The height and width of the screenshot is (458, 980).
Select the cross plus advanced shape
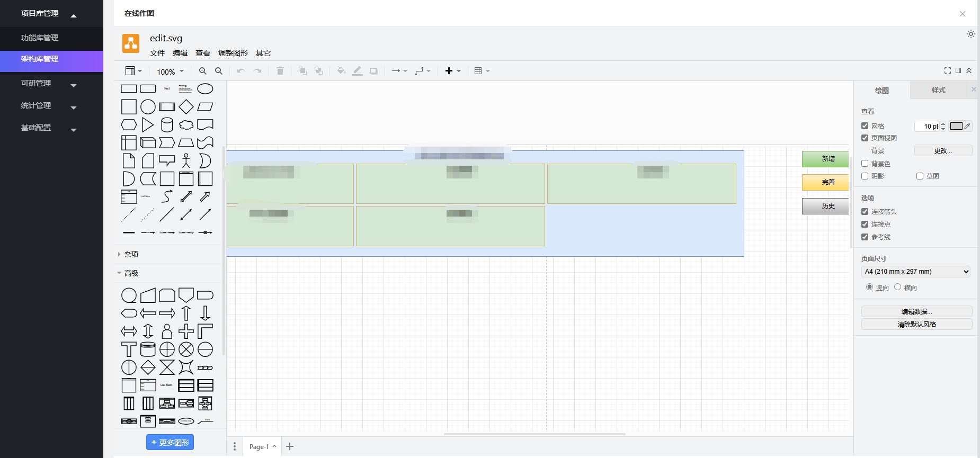pos(186,331)
